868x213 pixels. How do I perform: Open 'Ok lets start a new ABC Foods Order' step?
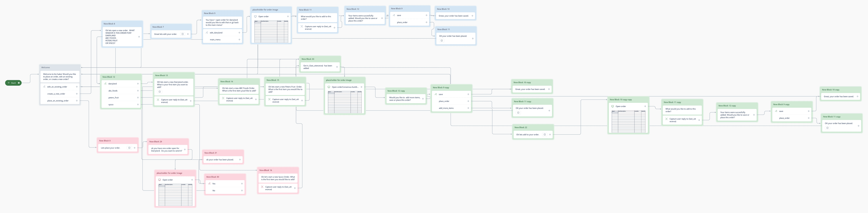239,89
